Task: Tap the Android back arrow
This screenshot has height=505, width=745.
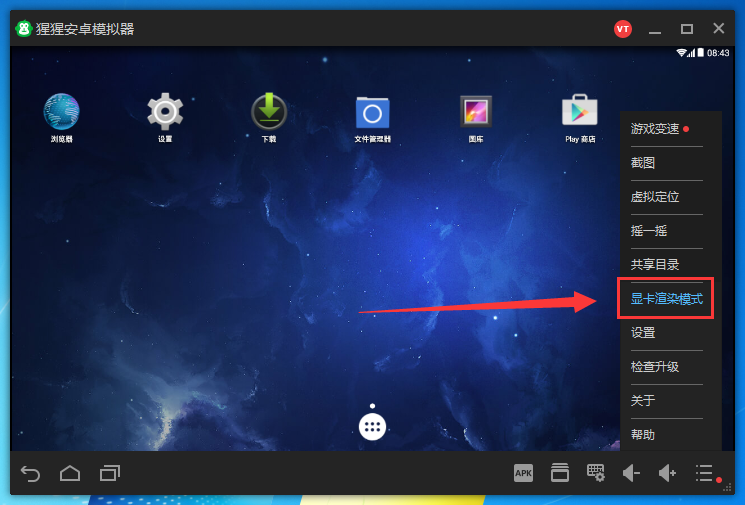Action: pos(30,474)
